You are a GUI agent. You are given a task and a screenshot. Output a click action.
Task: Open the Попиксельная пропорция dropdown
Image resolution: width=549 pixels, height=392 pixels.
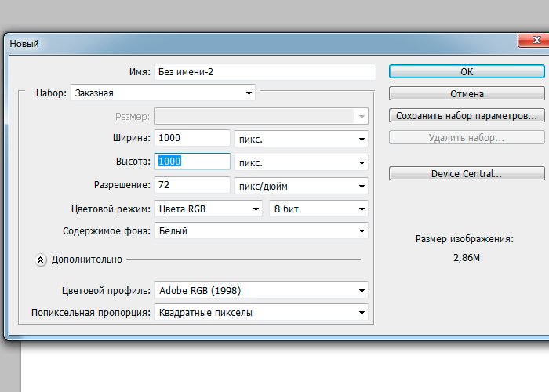pyautogui.click(x=261, y=312)
